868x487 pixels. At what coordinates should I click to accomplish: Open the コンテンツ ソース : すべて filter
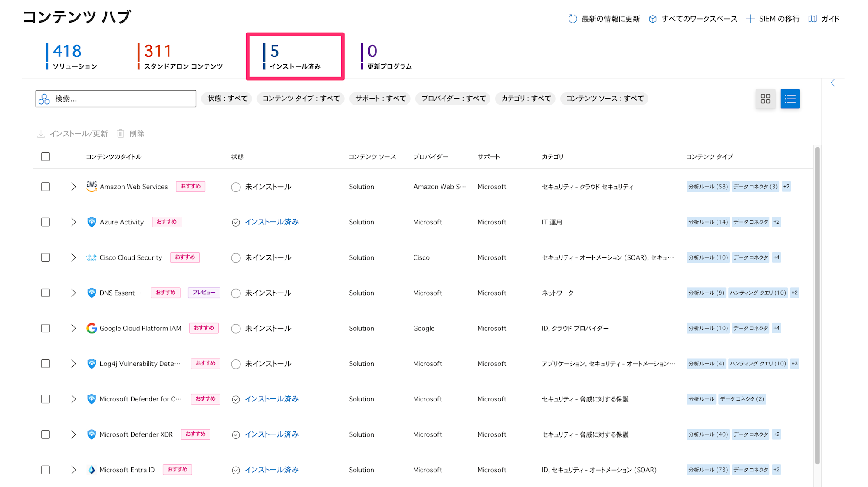tap(604, 99)
